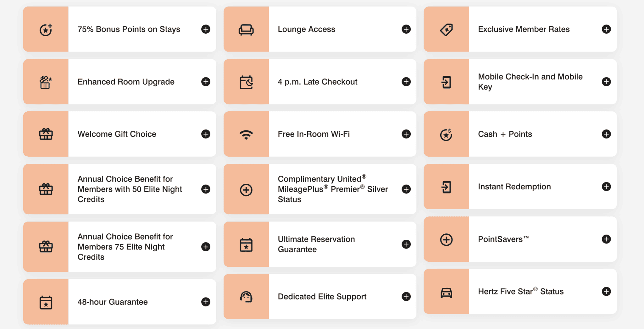This screenshot has width=644, height=329.
Task: Click the car icon for Hertz Five Star Status
Action: (x=446, y=292)
